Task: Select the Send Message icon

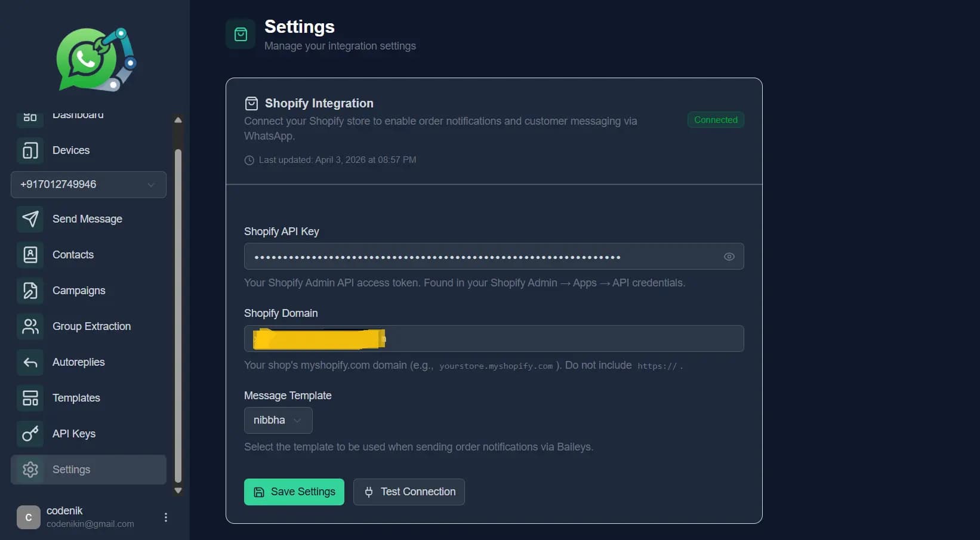Action: (30, 219)
